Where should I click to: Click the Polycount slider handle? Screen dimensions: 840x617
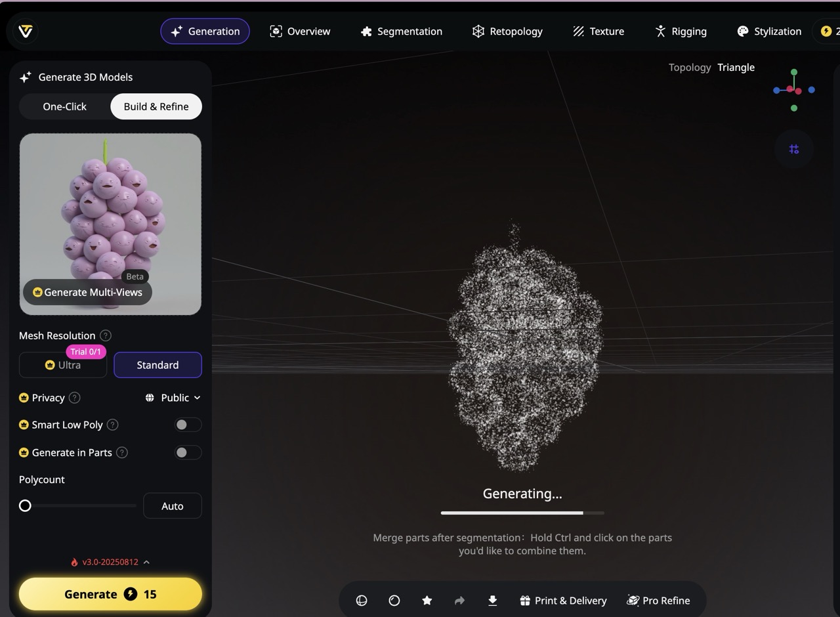(25, 506)
